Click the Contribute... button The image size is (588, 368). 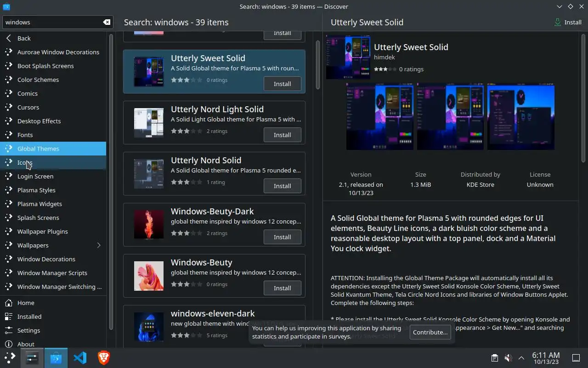[x=430, y=332]
